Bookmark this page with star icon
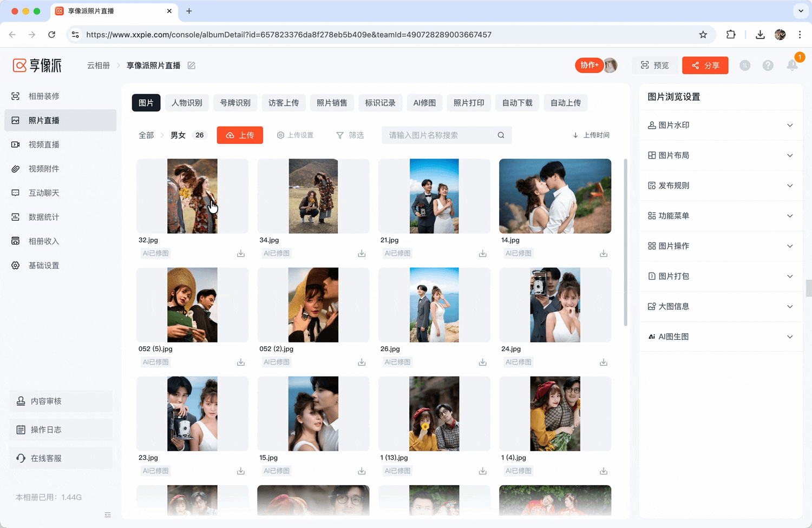 (x=703, y=35)
